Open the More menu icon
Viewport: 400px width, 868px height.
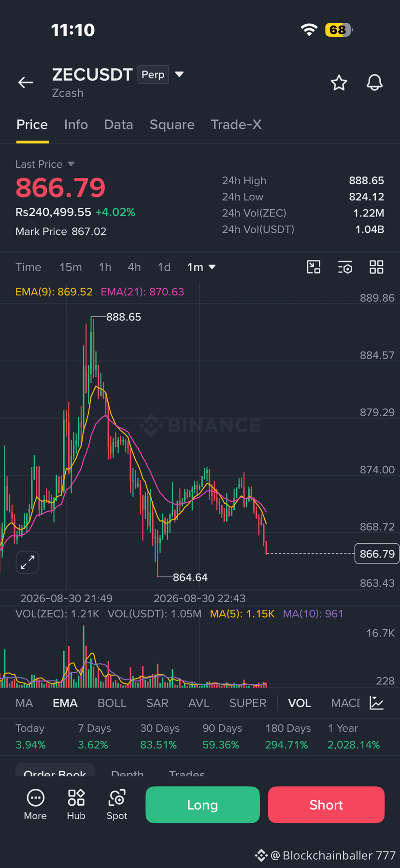(x=35, y=805)
